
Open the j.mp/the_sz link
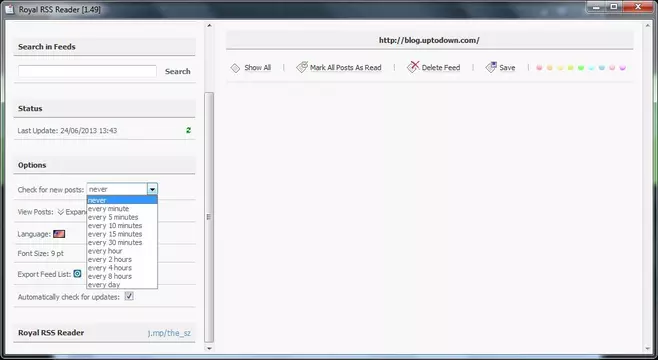[169, 333]
